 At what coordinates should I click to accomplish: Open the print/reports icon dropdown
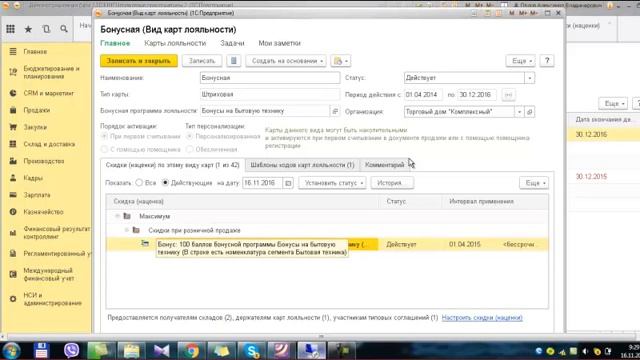[341, 61]
